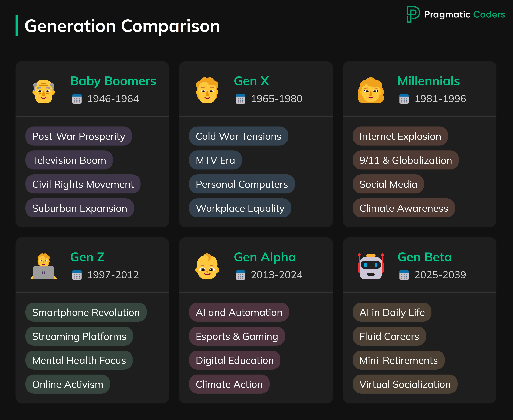513x420 pixels.
Task: Click calendar icon beside 2025-2039
Action: (x=404, y=275)
